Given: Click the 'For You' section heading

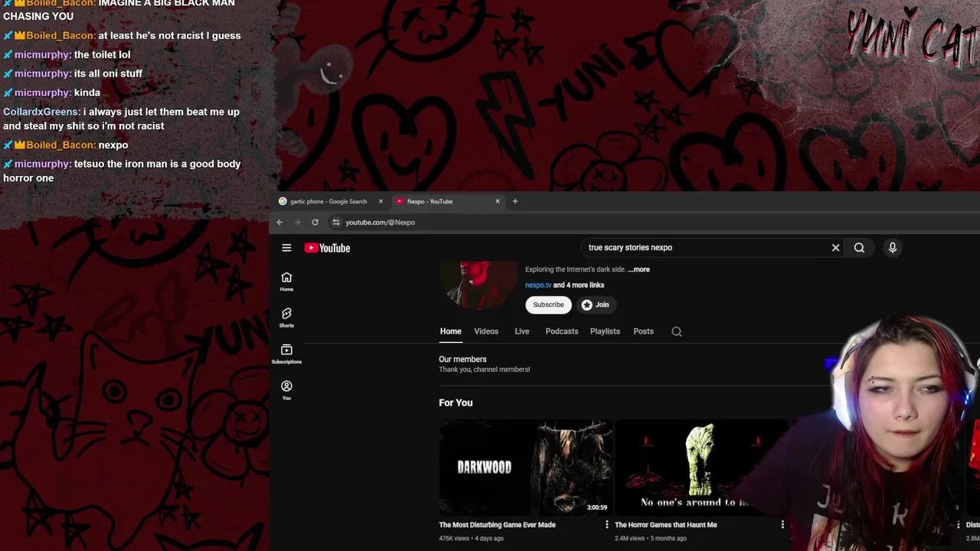Looking at the screenshot, I should (x=456, y=403).
